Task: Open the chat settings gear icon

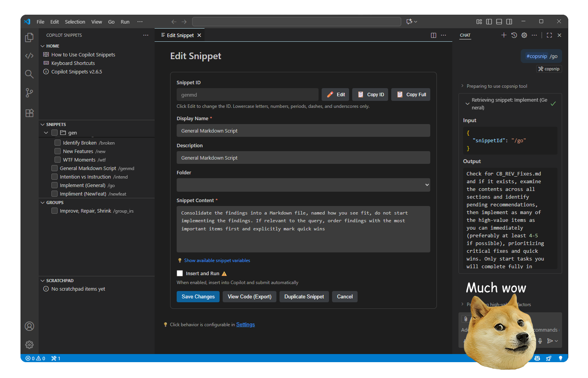Action: tap(524, 35)
